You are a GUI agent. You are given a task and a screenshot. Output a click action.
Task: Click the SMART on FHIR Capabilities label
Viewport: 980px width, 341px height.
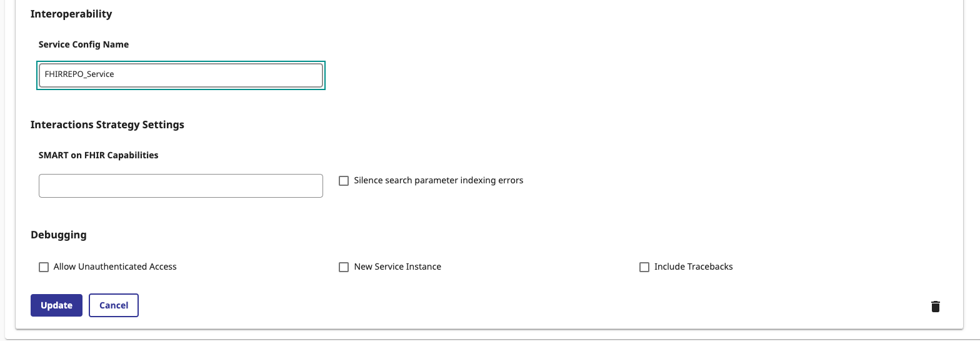pyautogui.click(x=98, y=155)
